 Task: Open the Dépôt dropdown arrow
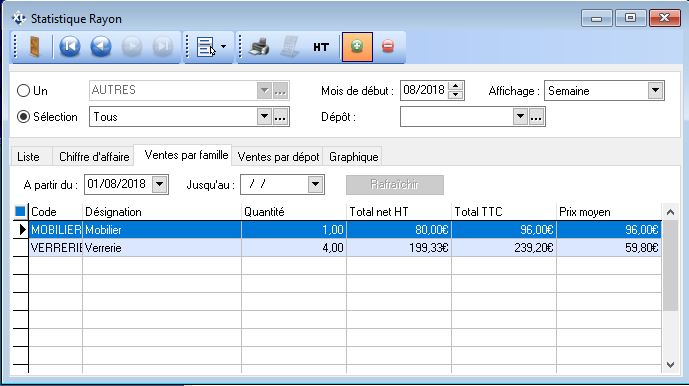point(520,117)
